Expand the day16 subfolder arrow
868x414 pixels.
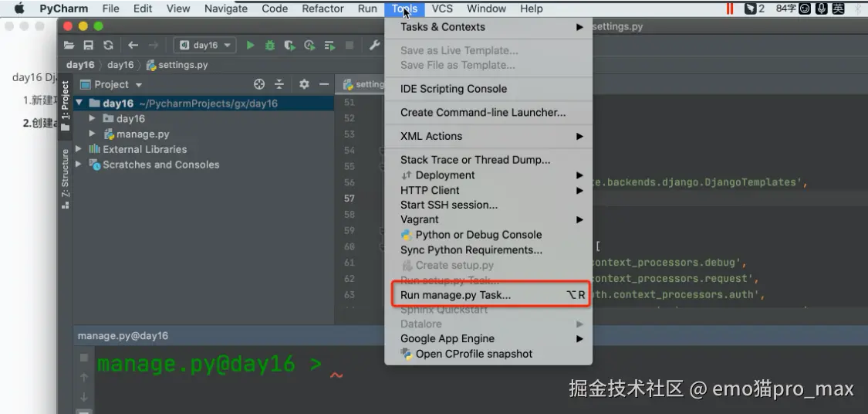93,119
